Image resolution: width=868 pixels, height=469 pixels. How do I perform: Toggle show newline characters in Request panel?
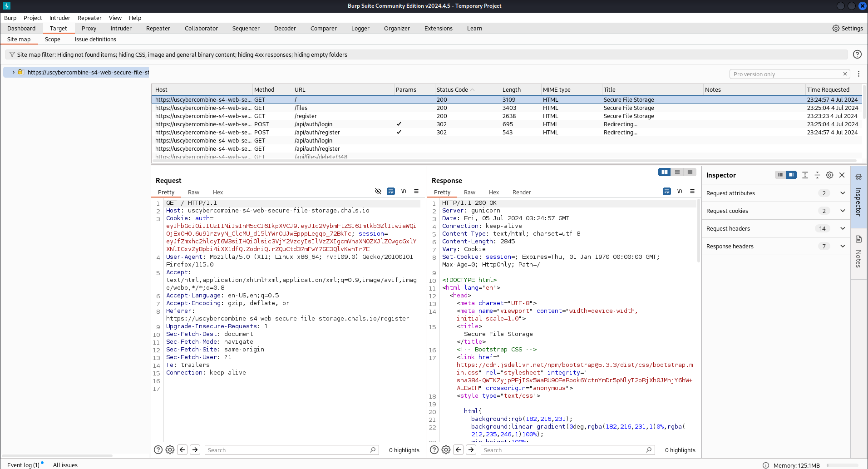(x=404, y=192)
